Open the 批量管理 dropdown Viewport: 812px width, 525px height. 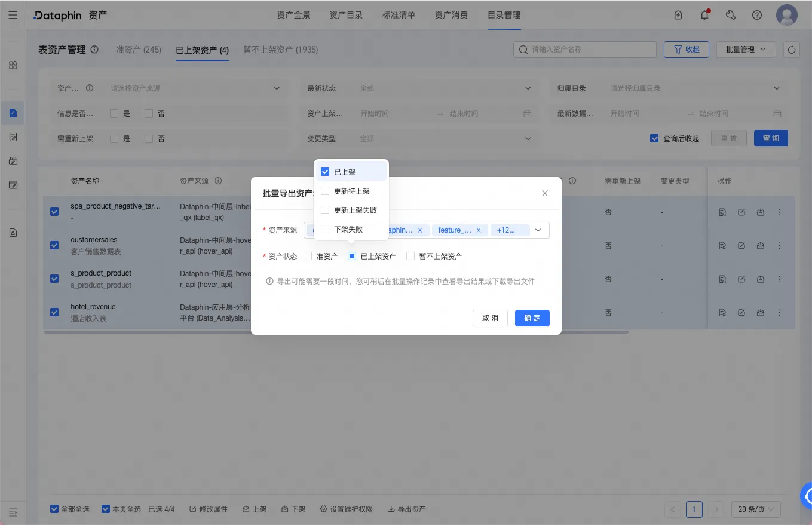click(746, 50)
